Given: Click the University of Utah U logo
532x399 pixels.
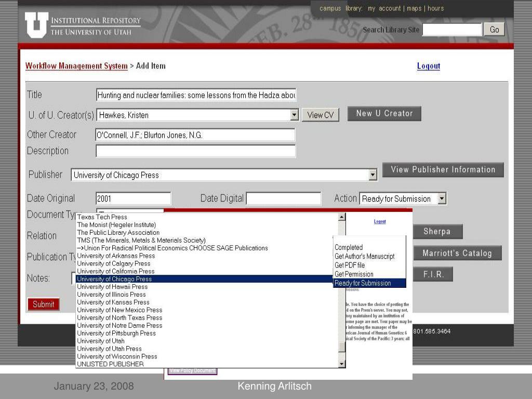Looking at the screenshot, I should 37,25.
